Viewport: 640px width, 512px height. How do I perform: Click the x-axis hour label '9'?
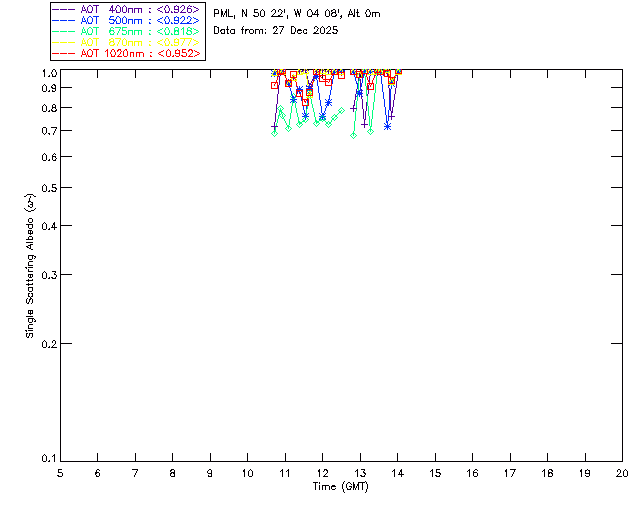point(210,473)
